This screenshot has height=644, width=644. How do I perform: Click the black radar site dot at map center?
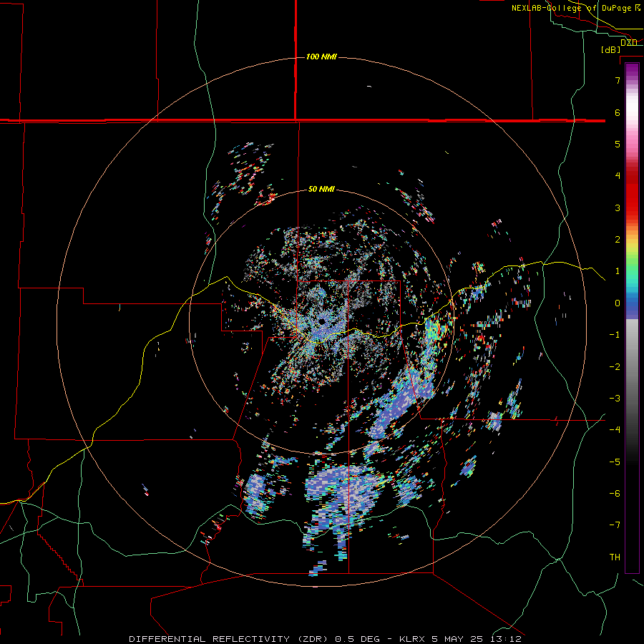click(x=321, y=321)
